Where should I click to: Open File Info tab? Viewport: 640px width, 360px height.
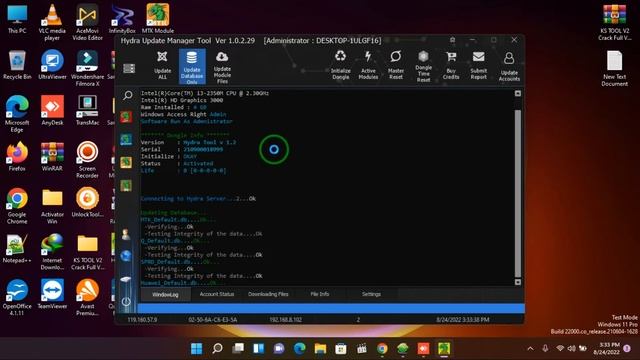tap(320, 294)
